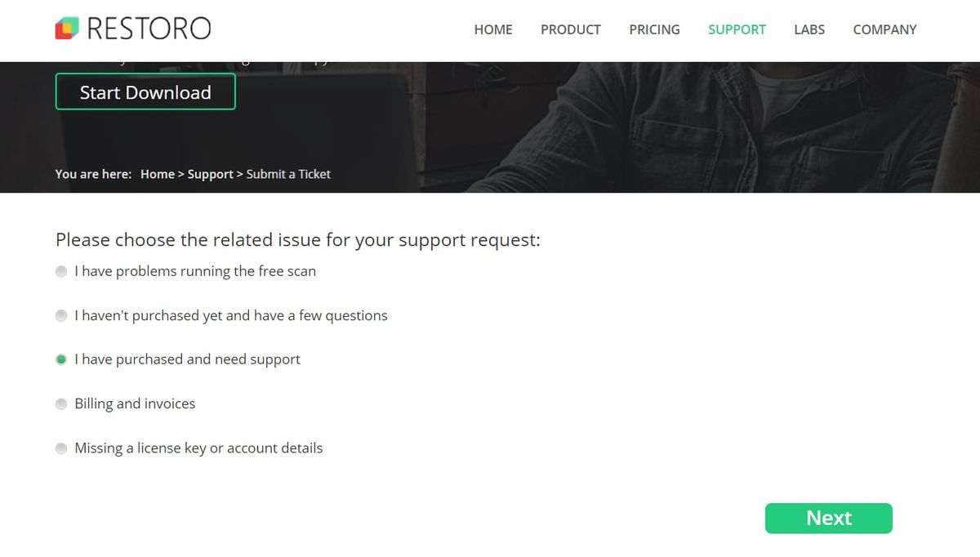The width and height of the screenshot is (980, 557).
Task: Click the RESTORO brand name text
Action: click(x=149, y=29)
